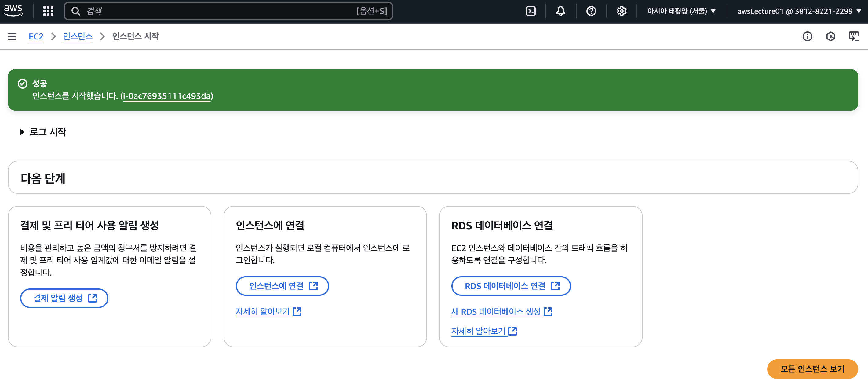The image size is (868, 385).
Task: Click the AWS logo home icon
Action: 13,11
